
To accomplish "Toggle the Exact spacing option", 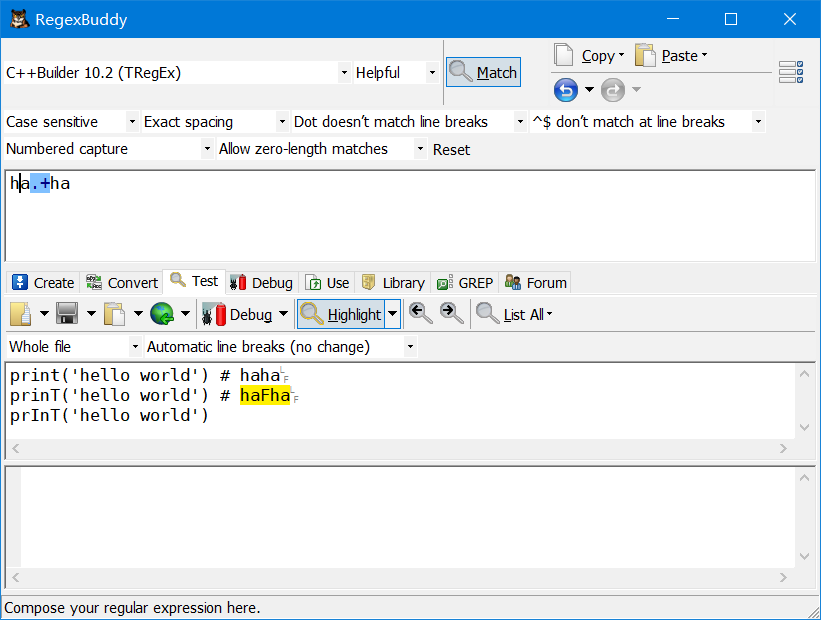I will tap(215, 122).
